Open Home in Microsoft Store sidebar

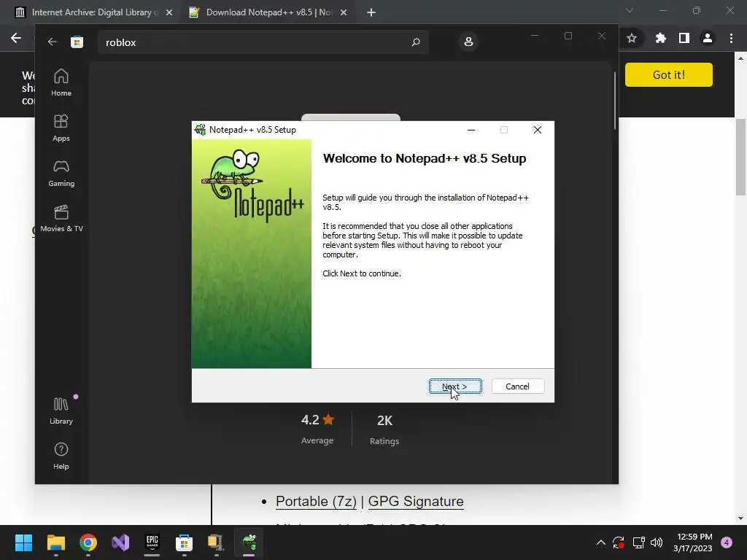pyautogui.click(x=61, y=82)
